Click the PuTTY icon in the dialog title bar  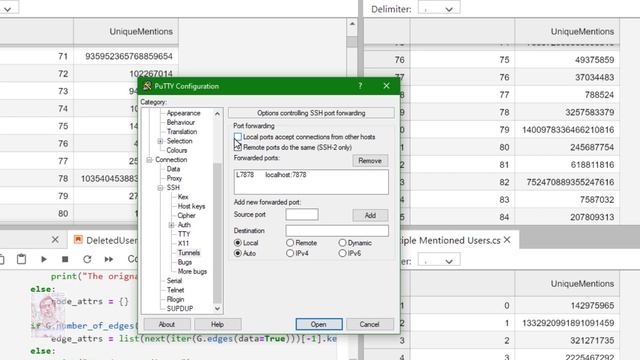point(147,86)
